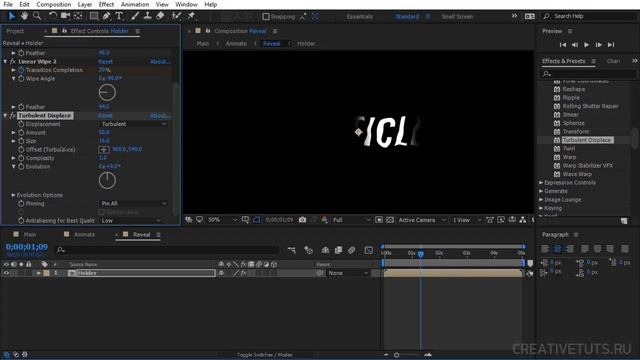This screenshot has width=640, height=360.
Task: Click the timeline zoom slider handle
Action: point(396,355)
